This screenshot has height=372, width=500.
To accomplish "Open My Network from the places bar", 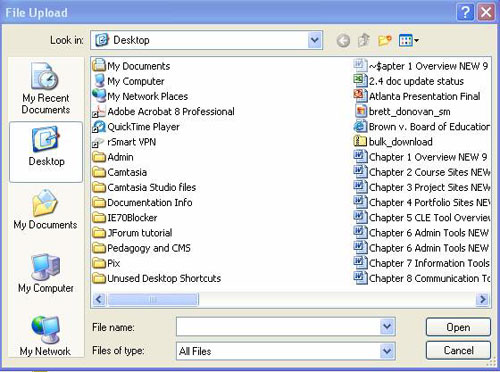I will [45, 337].
